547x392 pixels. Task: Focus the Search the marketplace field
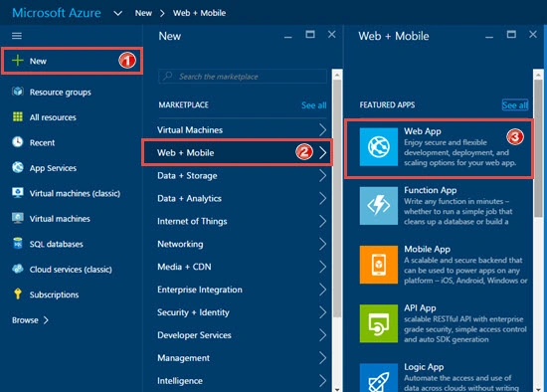[x=243, y=77]
